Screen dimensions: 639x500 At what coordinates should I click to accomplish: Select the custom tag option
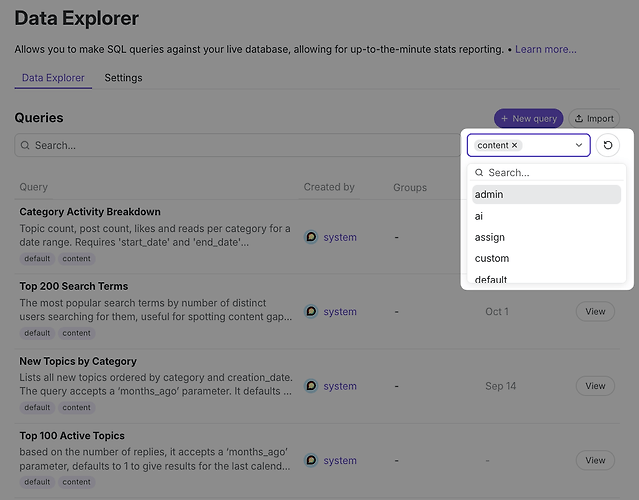(x=546, y=258)
